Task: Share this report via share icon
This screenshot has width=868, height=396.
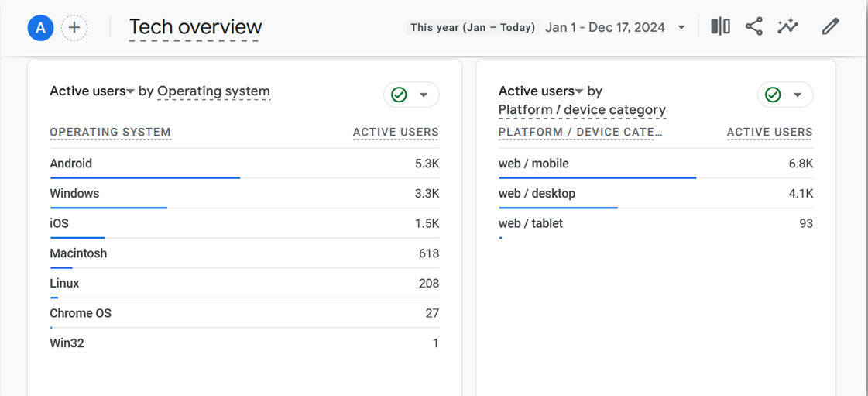Action: pos(753,26)
